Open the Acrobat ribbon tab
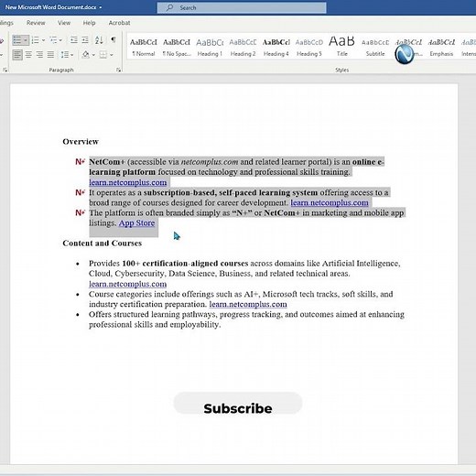 pos(119,23)
